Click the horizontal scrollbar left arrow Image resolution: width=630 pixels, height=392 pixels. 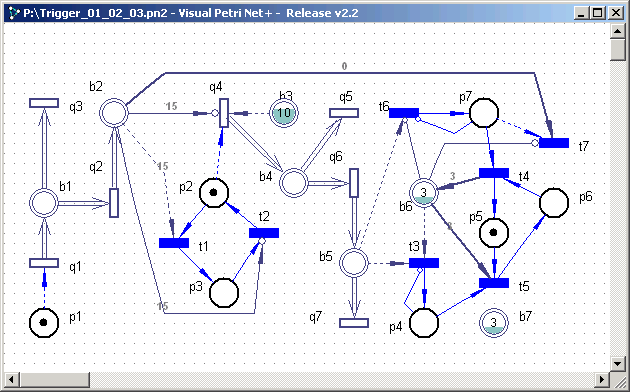coord(12,379)
